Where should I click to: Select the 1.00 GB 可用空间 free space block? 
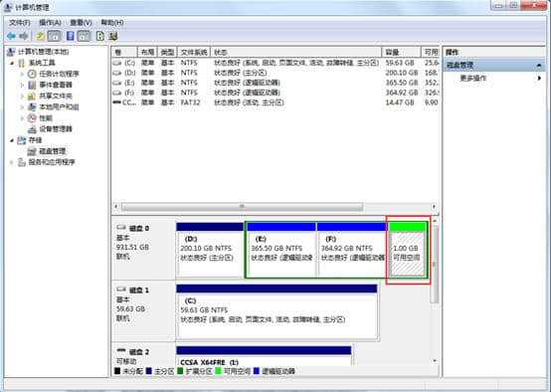[x=408, y=250]
